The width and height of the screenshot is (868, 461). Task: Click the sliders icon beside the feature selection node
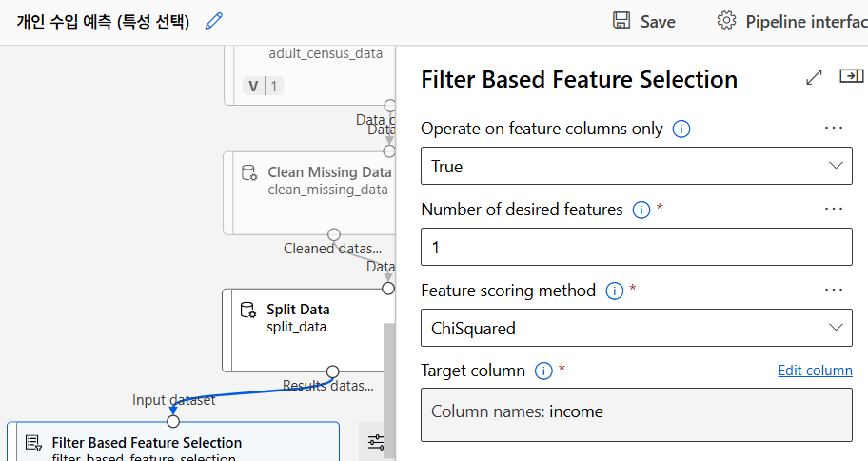[376, 442]
